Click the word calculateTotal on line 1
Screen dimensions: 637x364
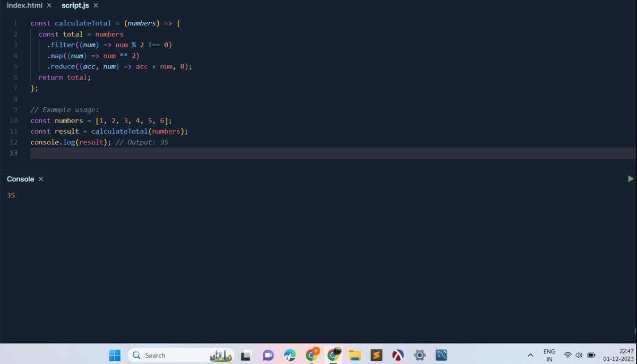(x=83, y=23)
